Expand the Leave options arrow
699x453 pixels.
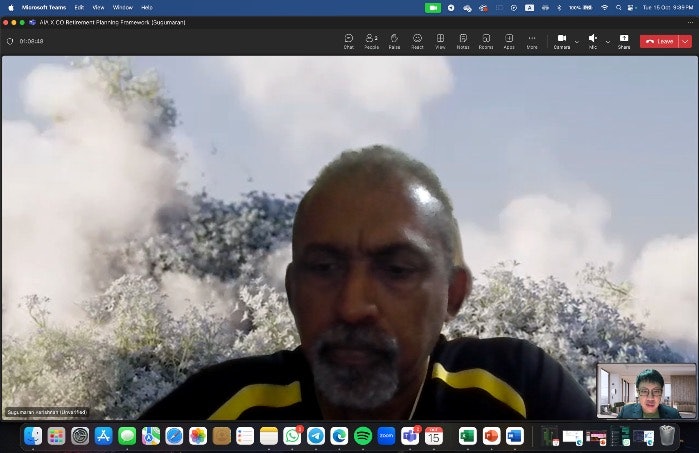click(685, 41)
